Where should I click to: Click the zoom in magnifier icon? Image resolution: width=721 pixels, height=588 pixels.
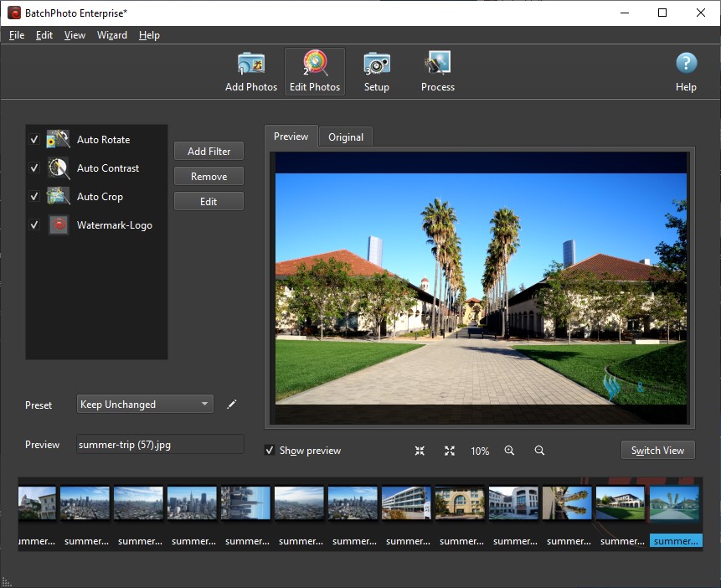click(x=509, y=451)
